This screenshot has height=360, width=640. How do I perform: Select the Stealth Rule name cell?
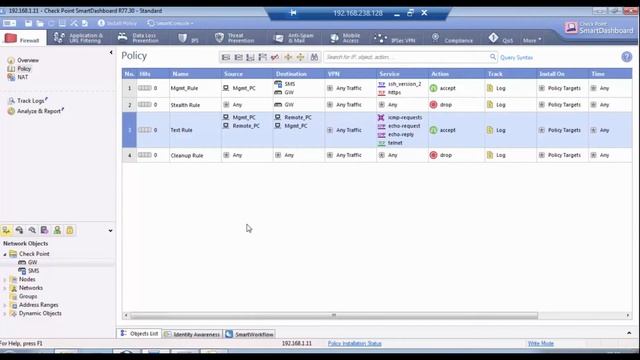pyautogui.click(x=195, y=105)
